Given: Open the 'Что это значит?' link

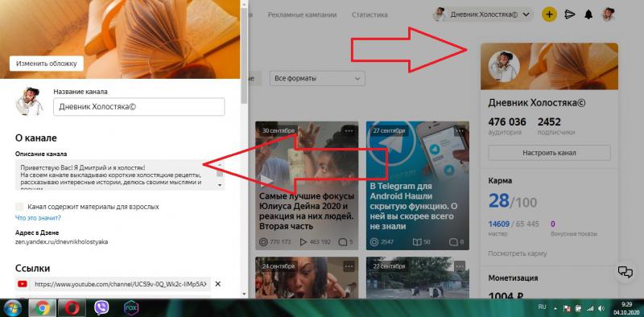Looking at the screenshot, I should (38, 217).
